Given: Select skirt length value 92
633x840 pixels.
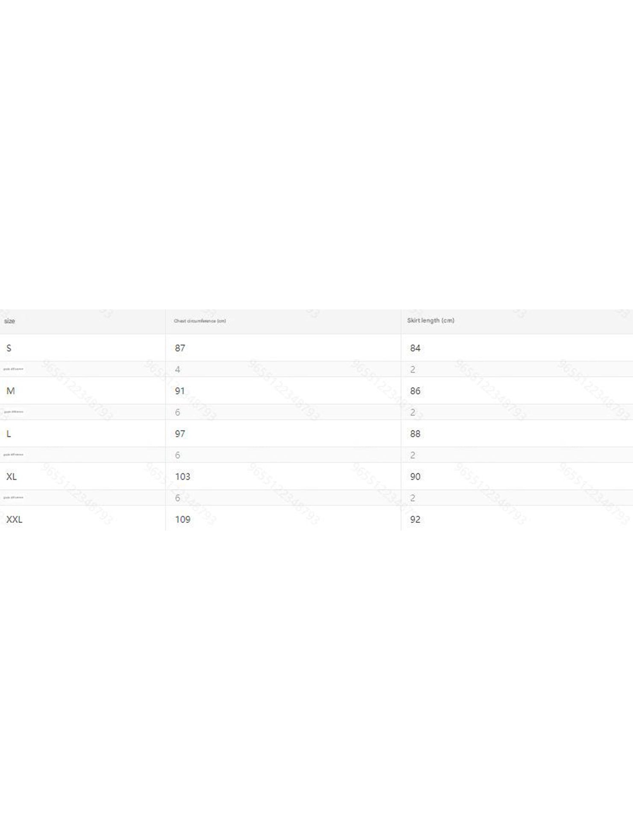Looking at the screenshot, I should pyautogui.click(x=415, y=519).
